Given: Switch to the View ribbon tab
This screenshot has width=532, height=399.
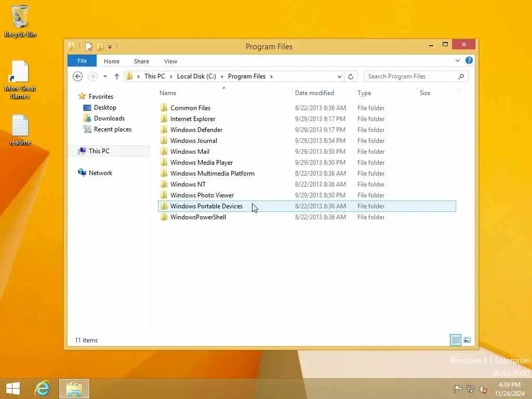Looking at the screenshot, I should click(x=170, y=61).
